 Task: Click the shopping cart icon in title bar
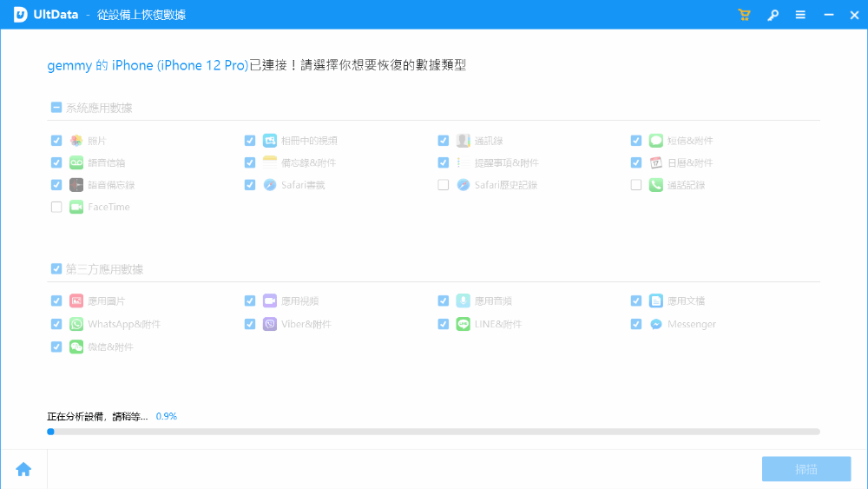(x=744, y=15)
